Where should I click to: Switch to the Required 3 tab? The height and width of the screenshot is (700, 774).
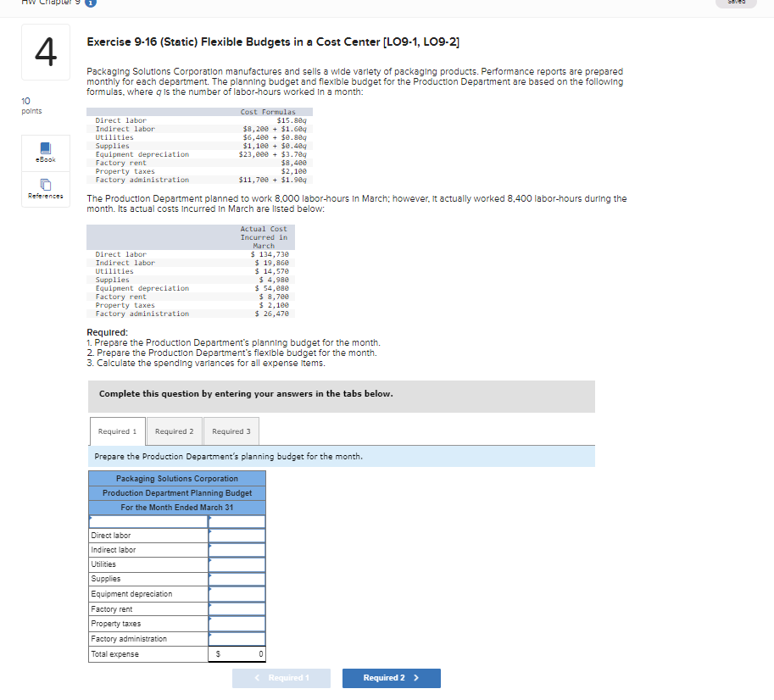point(231,431)
